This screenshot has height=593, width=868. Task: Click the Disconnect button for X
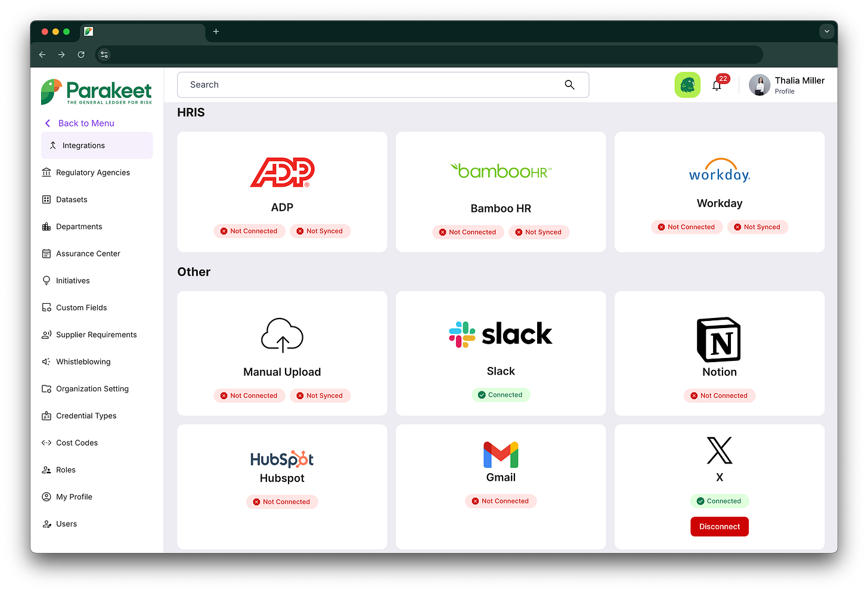[720, 527]
